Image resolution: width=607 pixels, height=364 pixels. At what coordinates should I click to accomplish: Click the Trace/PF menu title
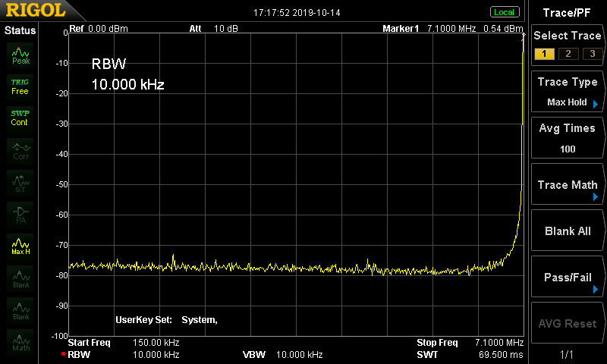(x=568, y=12)
